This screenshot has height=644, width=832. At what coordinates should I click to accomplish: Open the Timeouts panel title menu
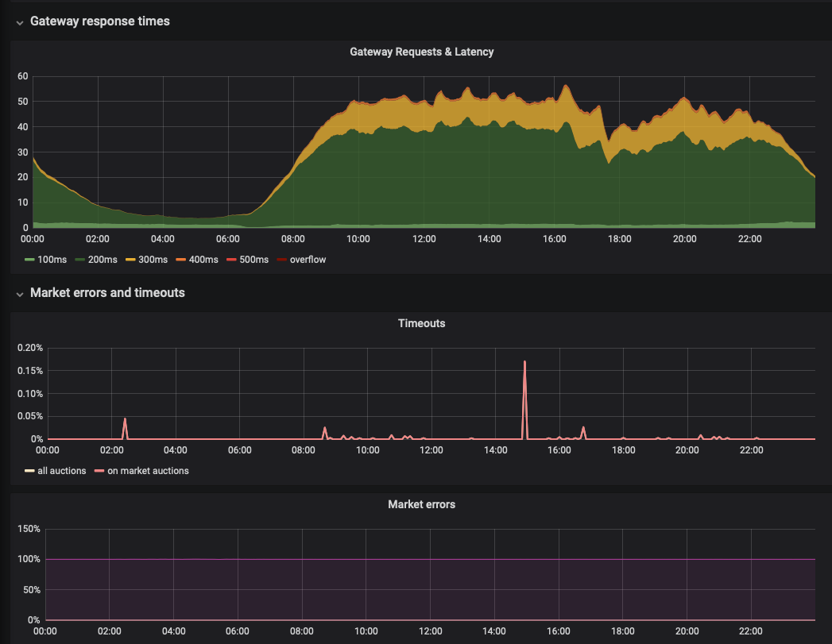pyautogui.click(x=421, y=324)
